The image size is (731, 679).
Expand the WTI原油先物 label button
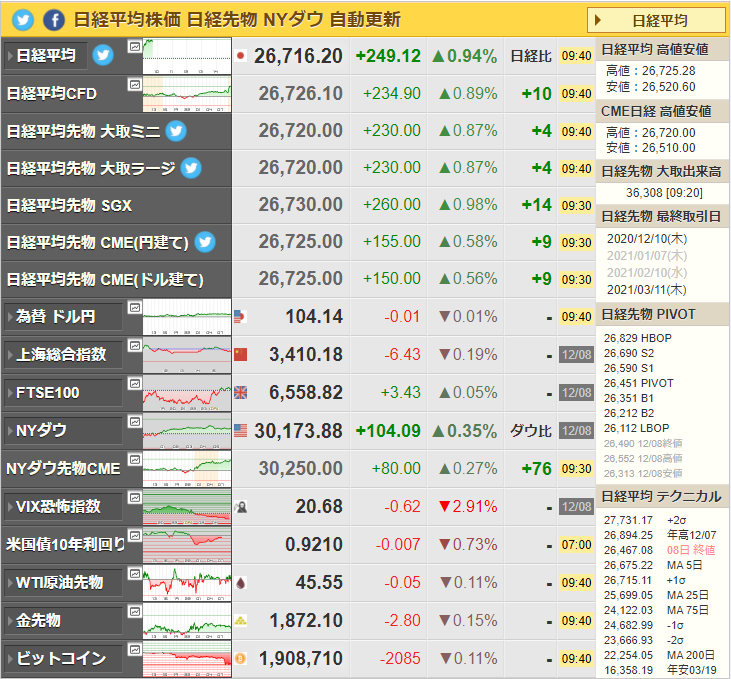point(63,582)
